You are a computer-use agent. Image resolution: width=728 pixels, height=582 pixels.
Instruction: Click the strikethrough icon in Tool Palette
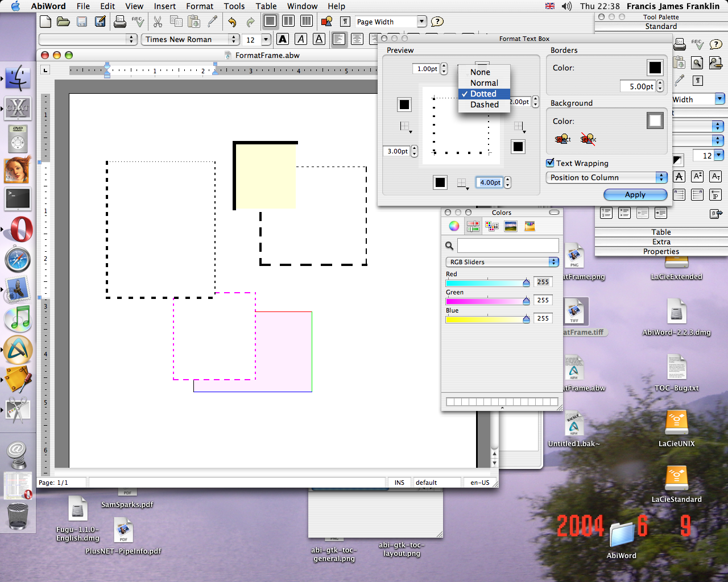679,177
